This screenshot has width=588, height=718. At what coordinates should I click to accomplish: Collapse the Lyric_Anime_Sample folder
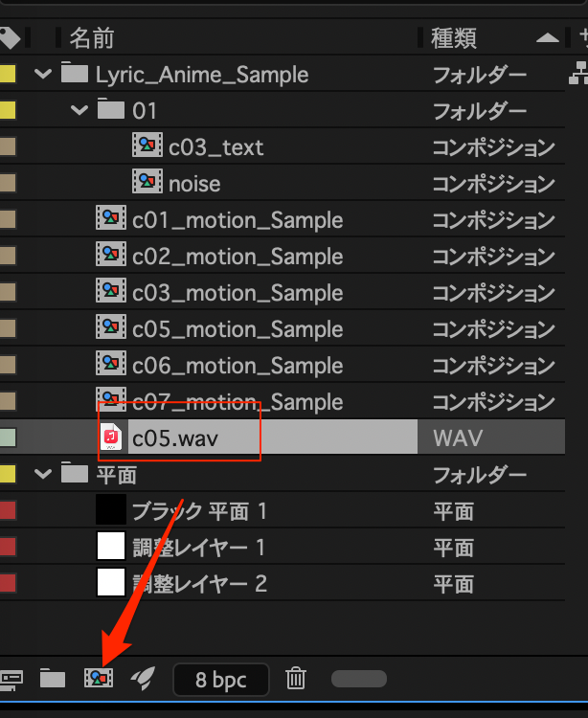pos(42,75)
